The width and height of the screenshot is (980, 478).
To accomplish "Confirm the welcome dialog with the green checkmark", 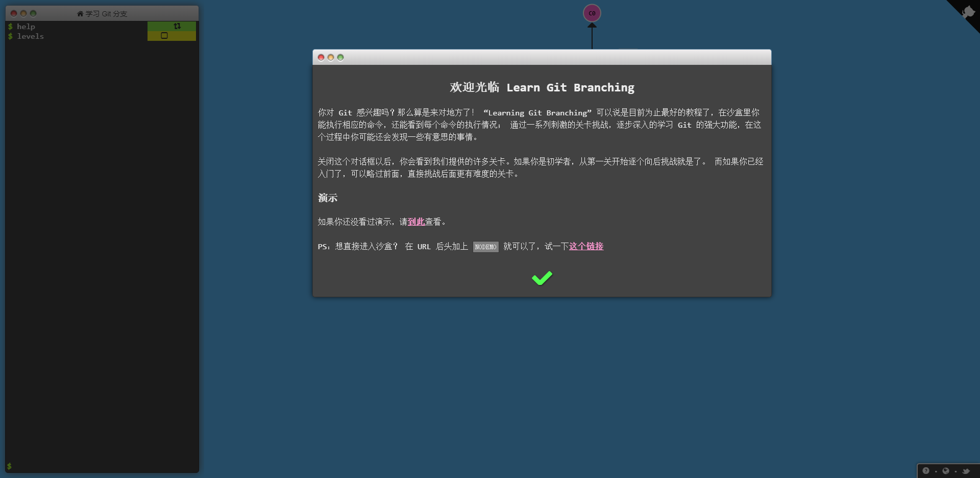I will tap(542, 278).
